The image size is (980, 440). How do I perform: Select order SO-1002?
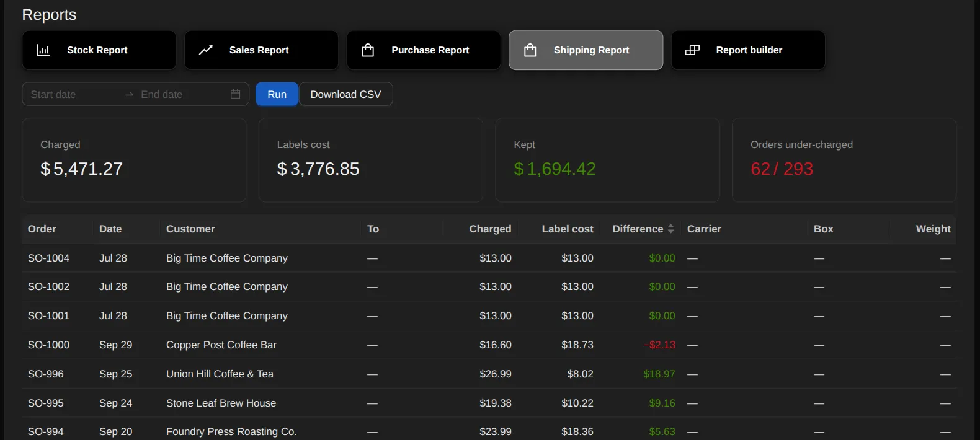[x=48, y=286]
